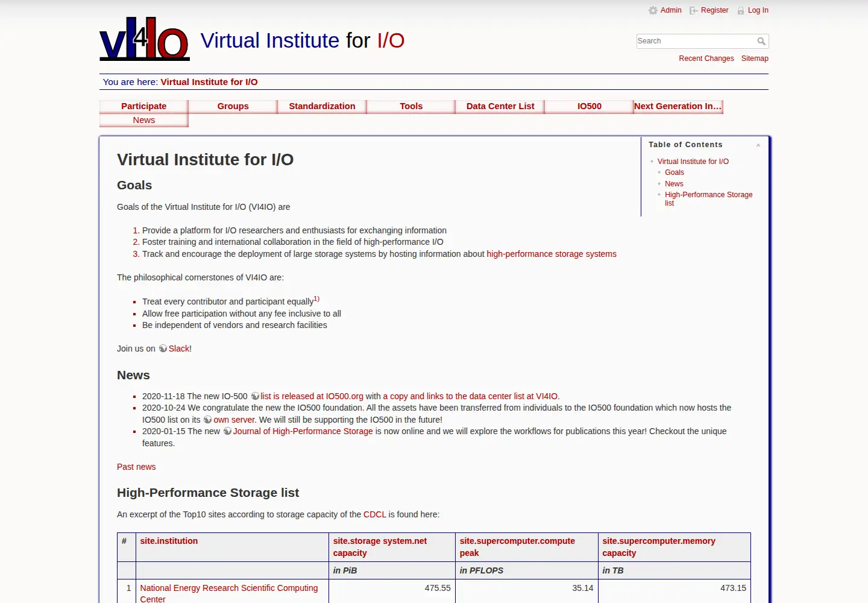This screenshot has height=603, width=868.
Task: Click the Register icon in header
Action: [x=694, y=10]
